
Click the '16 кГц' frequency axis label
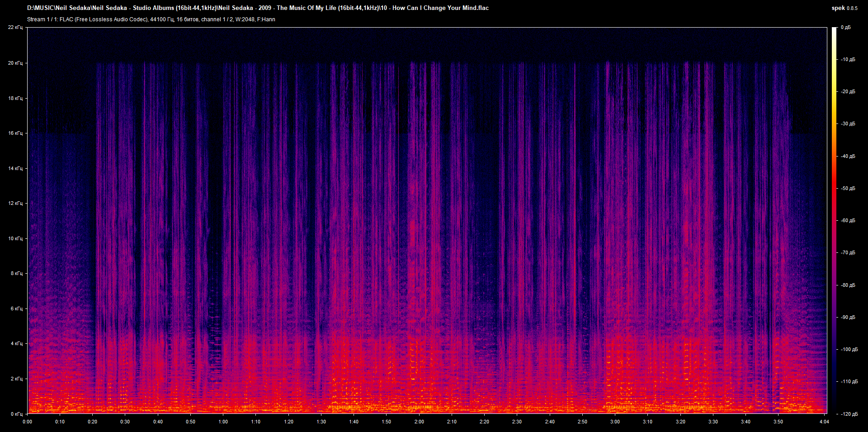pos(15,133)
